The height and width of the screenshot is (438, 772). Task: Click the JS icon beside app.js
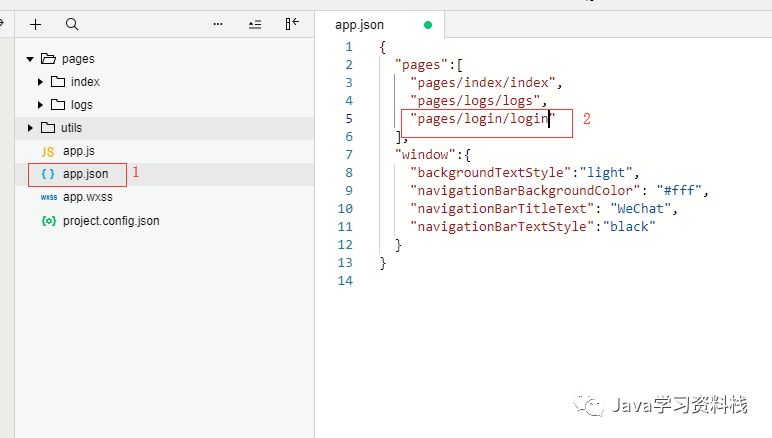click(x=48, y=152)
